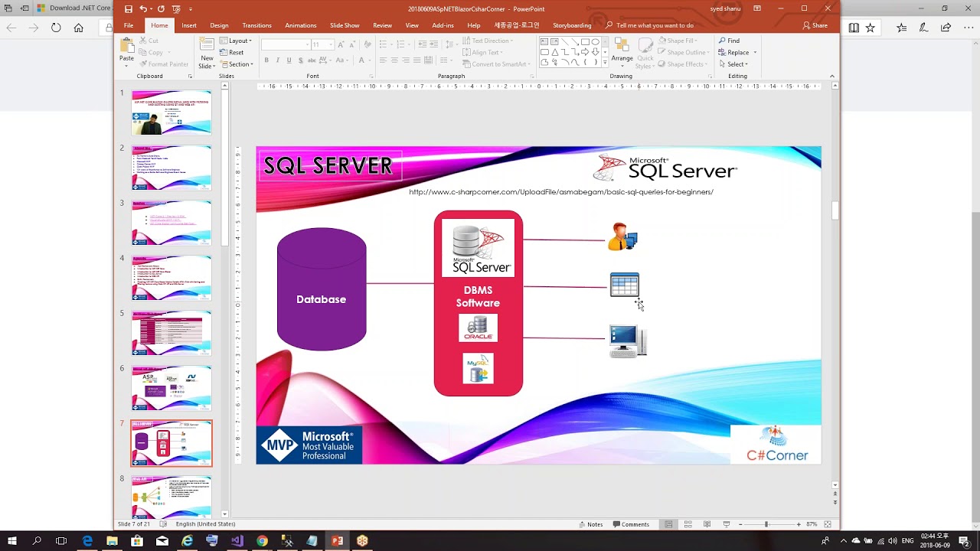Viewport: 980px width, 551px height.
Task: Switch to the Transitions tab
Action: (x=256, y=25)
